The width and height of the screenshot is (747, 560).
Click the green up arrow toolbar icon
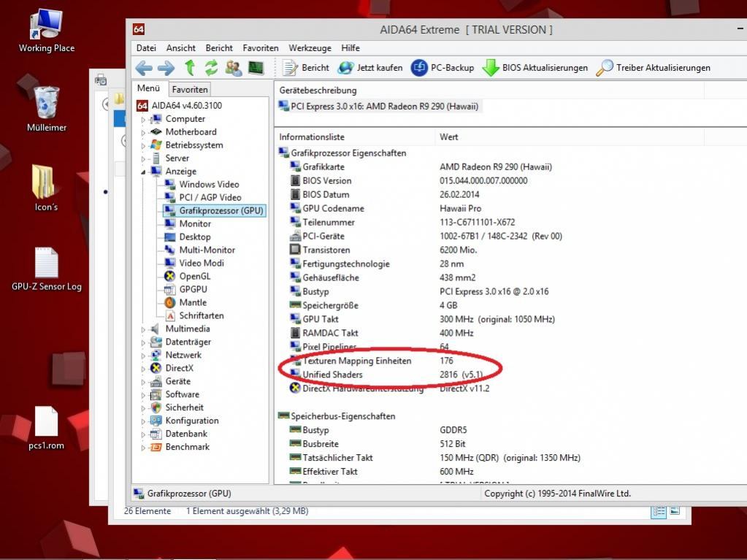pyautogui.click(x=190, y=68)
